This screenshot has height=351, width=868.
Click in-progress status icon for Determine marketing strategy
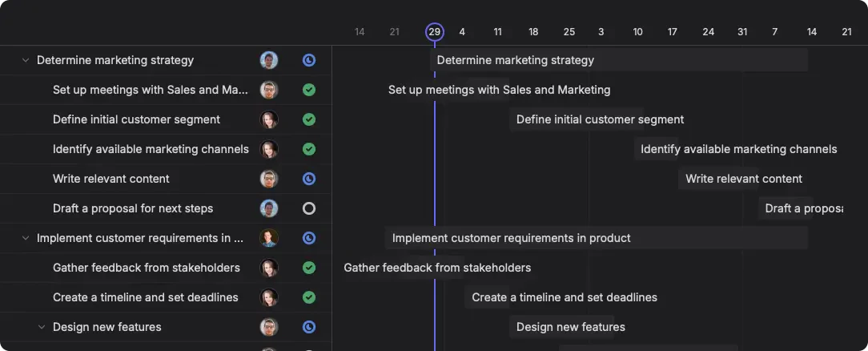309,60
